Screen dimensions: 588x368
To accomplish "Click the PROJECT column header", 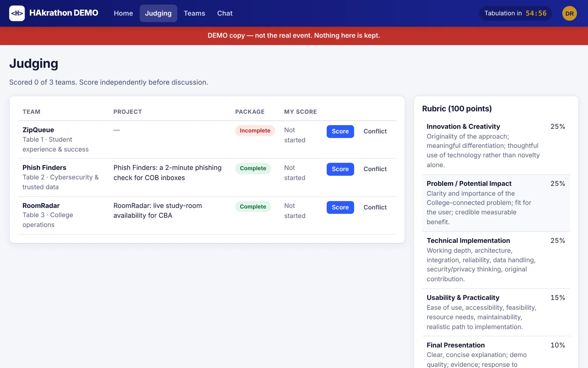I will 128,112.
